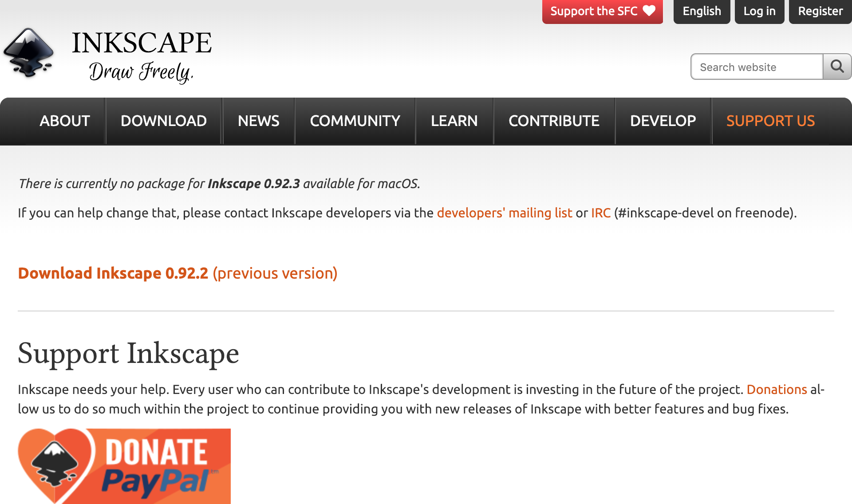The image size is (852, 504).
Task: Click the magnifying glass search icon
Action: tap(837, 67)
